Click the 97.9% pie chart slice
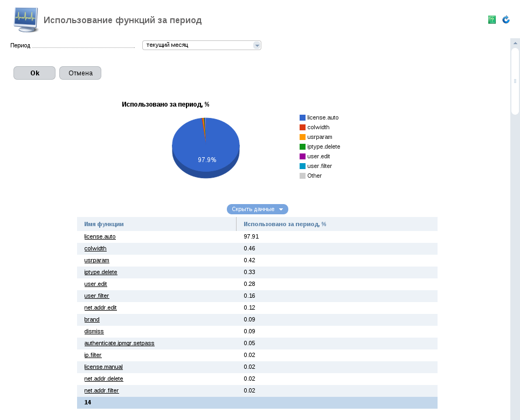This screenshot has width=520, height=420. point(206,148)
